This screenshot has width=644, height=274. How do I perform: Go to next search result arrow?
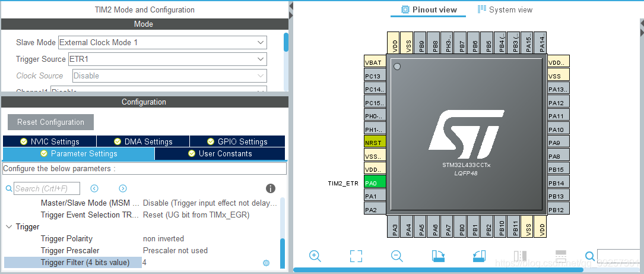coord(122,188)
